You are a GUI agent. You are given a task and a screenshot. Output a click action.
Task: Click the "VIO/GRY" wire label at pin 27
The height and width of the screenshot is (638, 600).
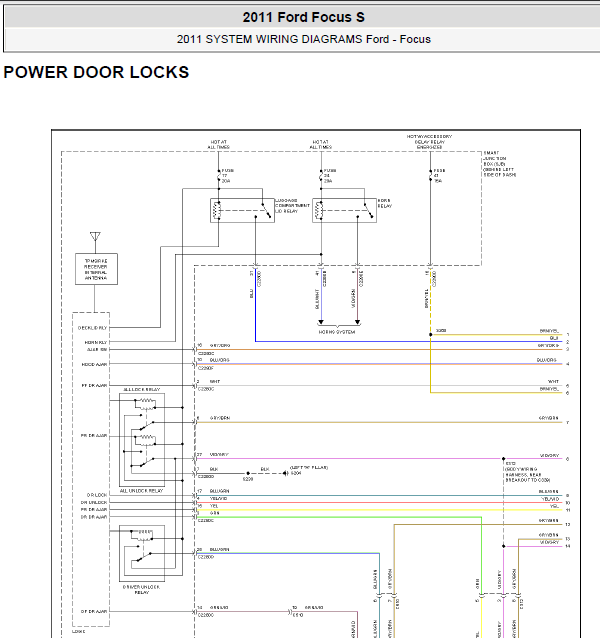[x=219, y=454]
